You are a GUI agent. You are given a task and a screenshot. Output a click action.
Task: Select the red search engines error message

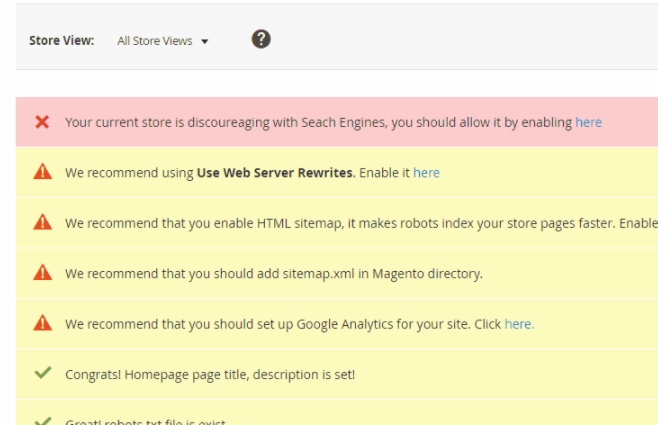[x=318, y=122]
